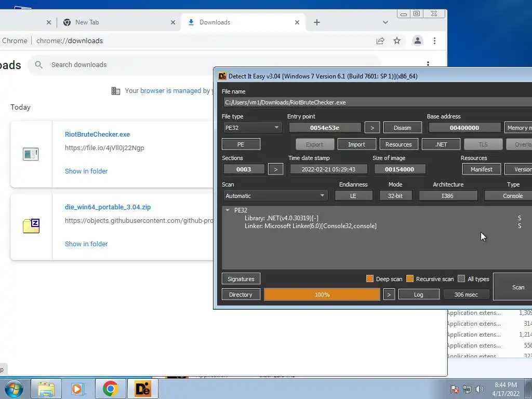The width and height of the screenshot is (532, 399).
Task: Click the 100% scan progress bar
Action: point(322,295)
